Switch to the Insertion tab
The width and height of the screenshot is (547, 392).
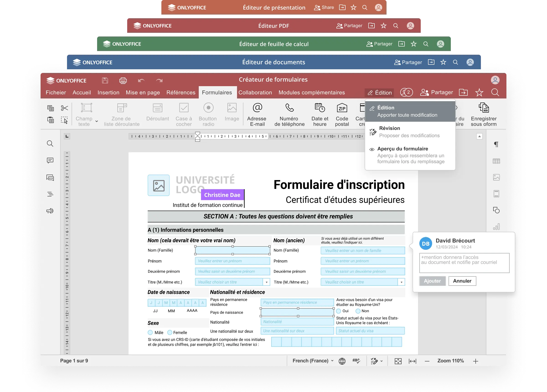tap(108, 92)
